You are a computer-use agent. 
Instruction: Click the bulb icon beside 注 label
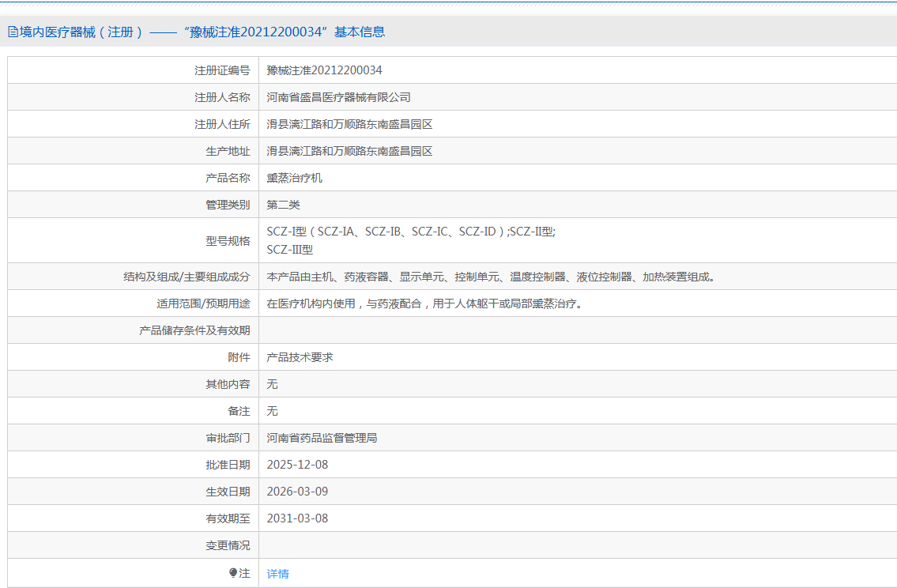coord(233,572)
